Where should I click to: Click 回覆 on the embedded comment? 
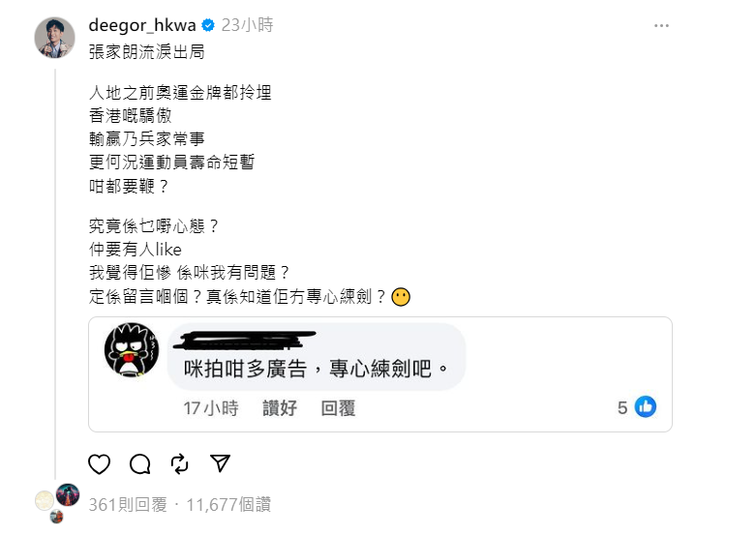(339, 408)
